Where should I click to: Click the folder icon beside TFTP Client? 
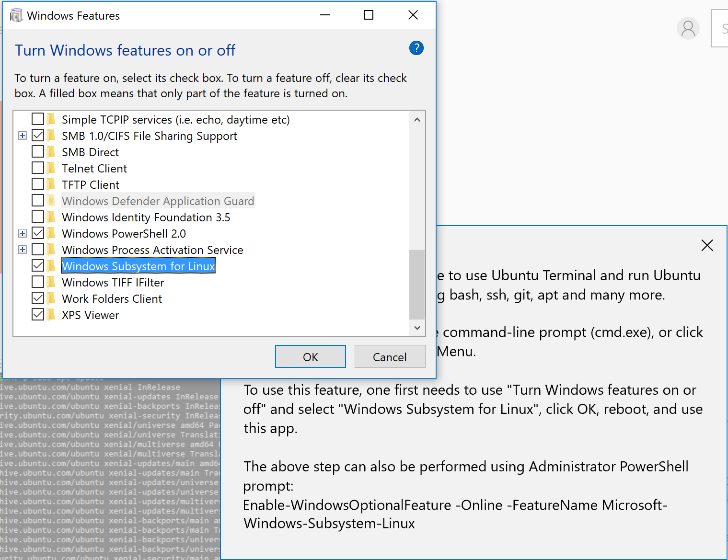point(51,184)
